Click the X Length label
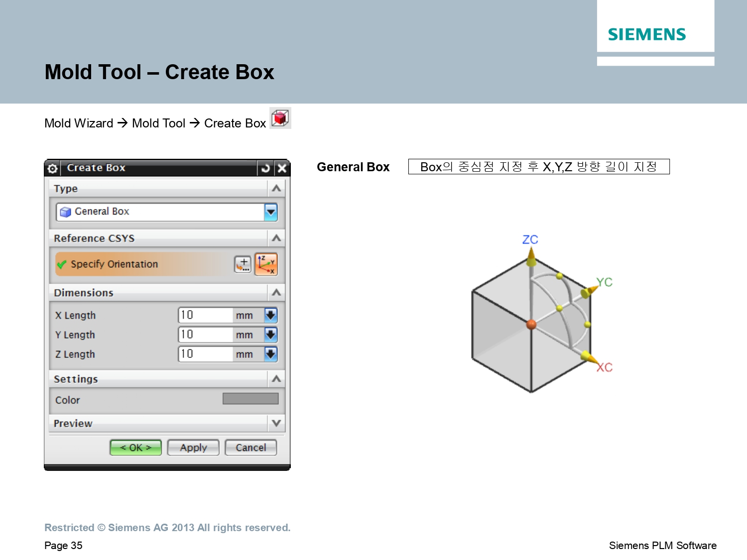747x560 pixels. pos(75,316)
